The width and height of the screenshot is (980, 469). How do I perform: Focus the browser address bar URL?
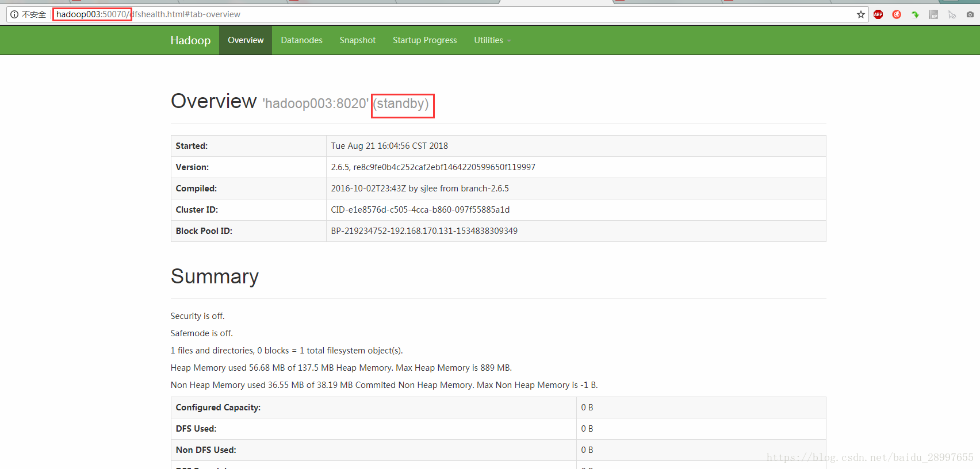[x=148, y=14]
